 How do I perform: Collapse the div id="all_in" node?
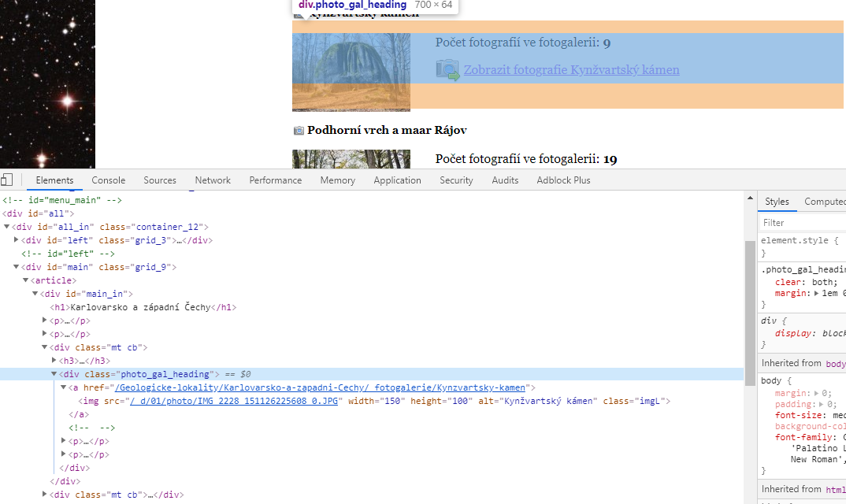tap(7, 227)
